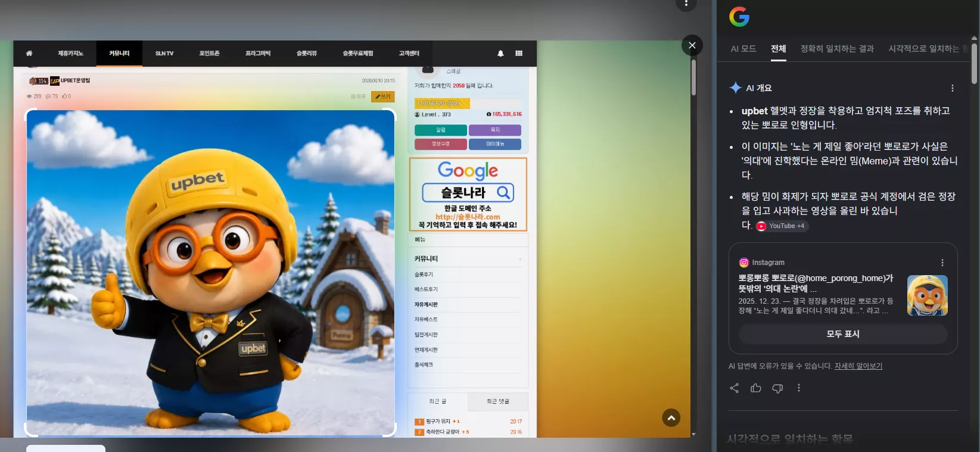The width and height of the screenshot is (980, 452).
Task: Expand the 커뮤니티 sidebar section plus sign
Action: coord(519,259)
